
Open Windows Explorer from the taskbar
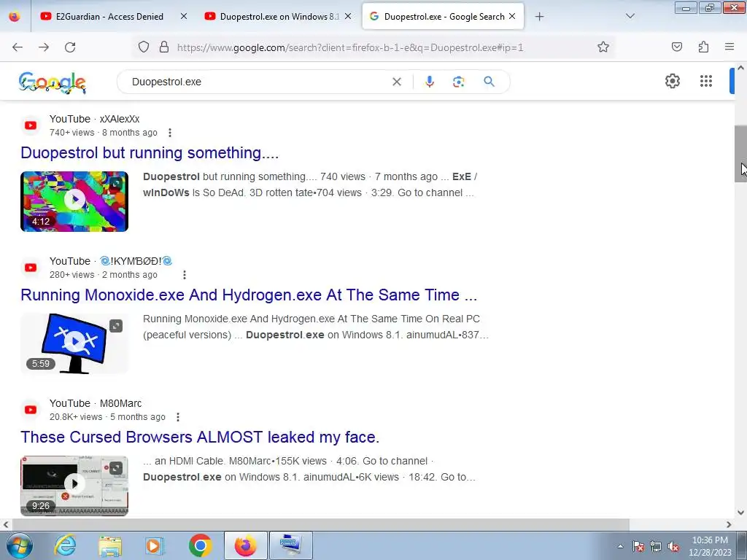pos(110,545)
